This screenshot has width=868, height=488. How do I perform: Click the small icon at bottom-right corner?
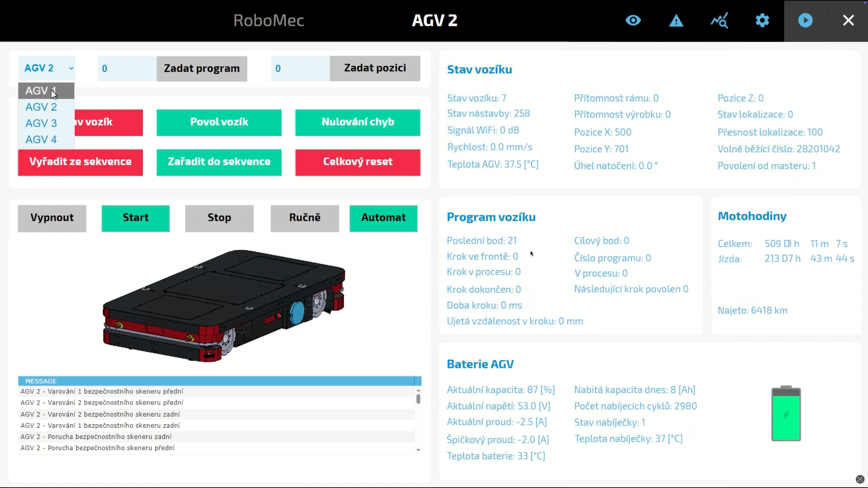[860, 479]
